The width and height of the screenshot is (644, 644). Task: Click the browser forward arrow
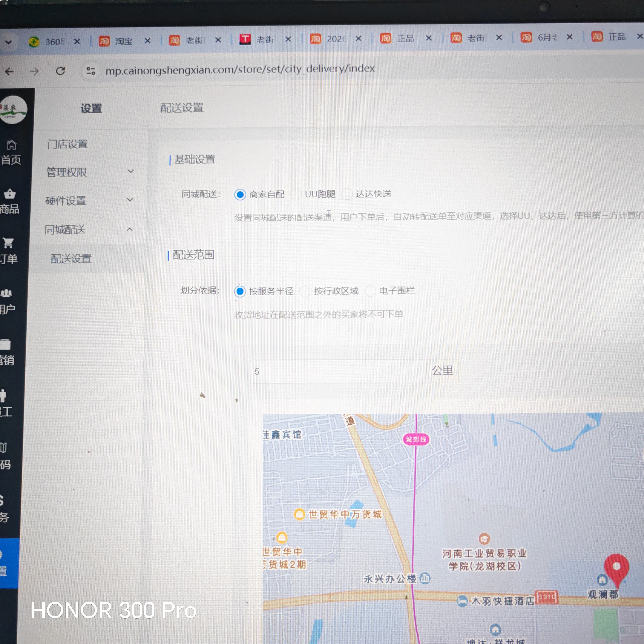pos(35,71)
